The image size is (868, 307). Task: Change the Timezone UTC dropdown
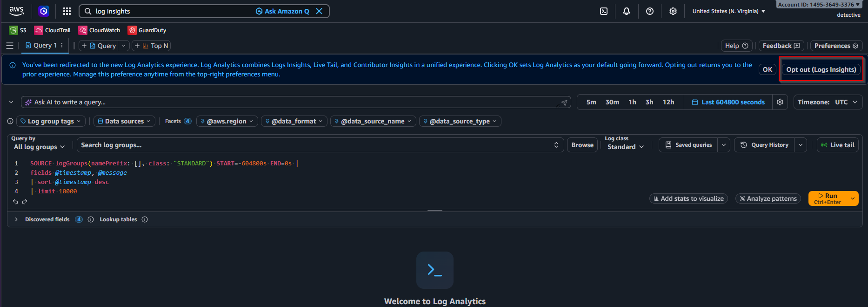pyautogui.click(x=828, y=102)
